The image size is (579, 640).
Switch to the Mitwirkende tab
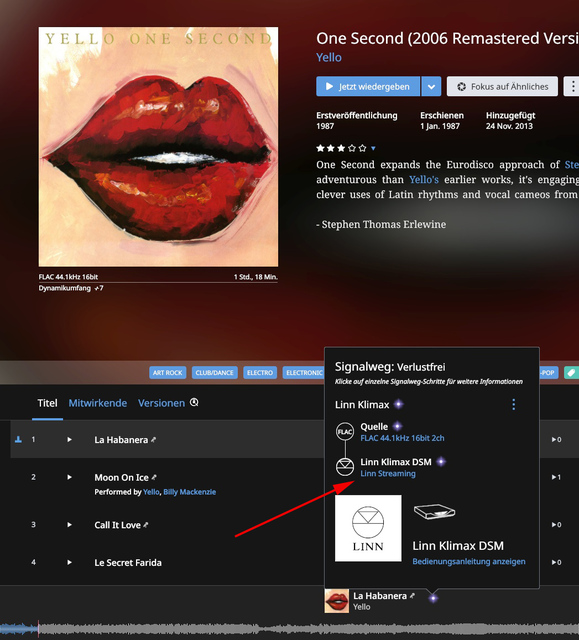98,403
